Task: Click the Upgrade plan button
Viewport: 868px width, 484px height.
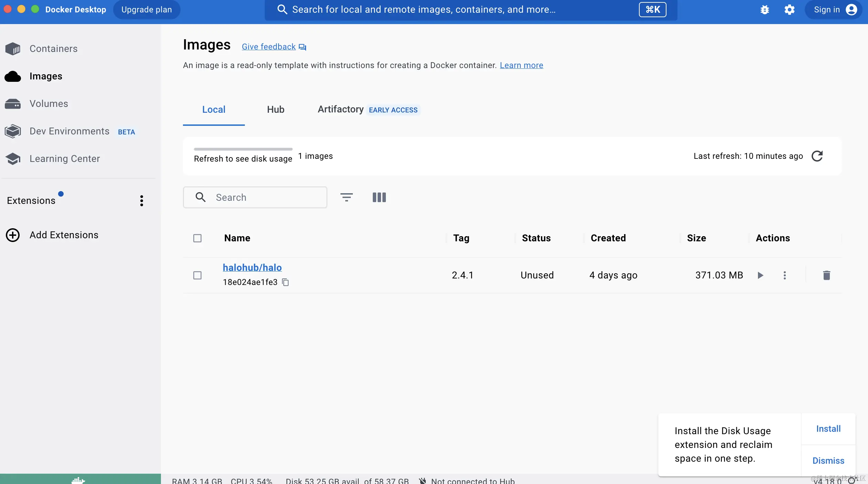Action: [x=147, y=10]
